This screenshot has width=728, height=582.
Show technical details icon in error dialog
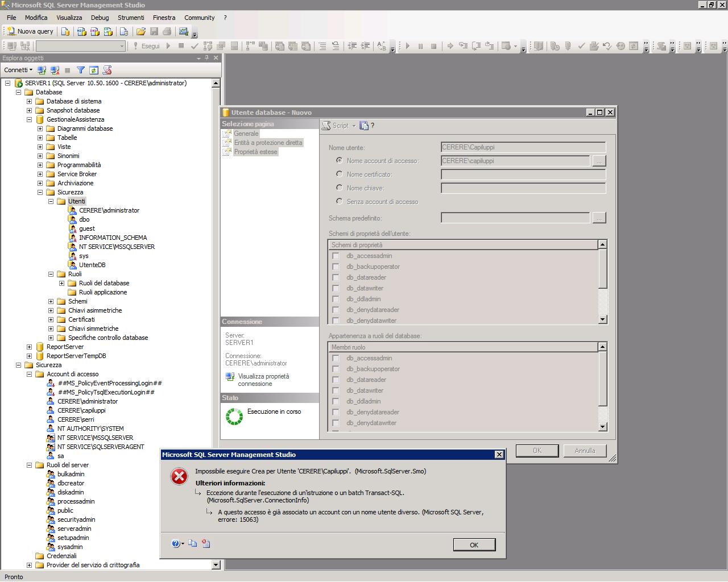[206, 543]
